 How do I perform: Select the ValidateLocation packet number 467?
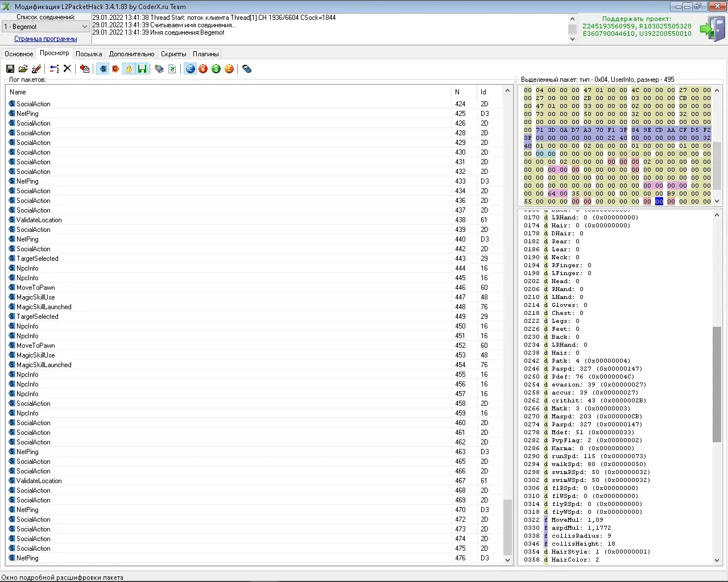coord(255,481)
